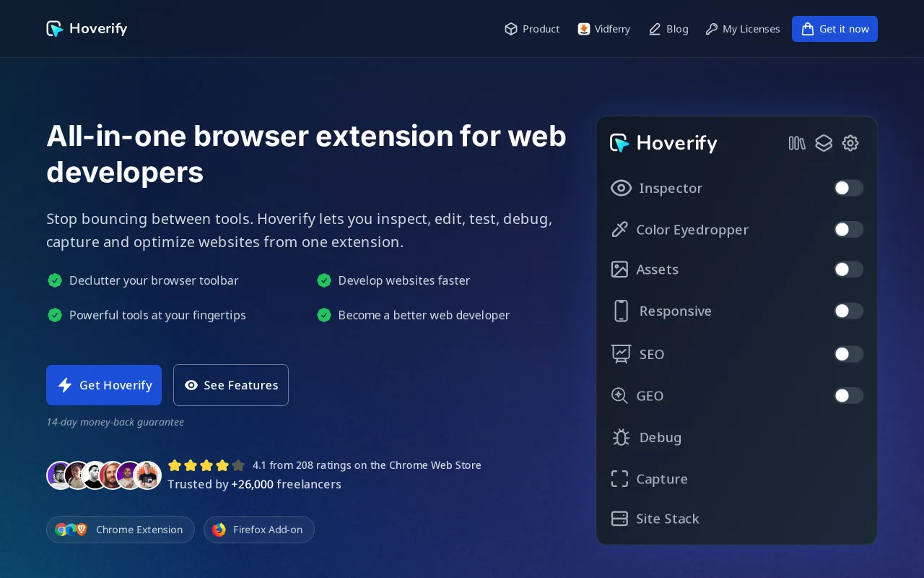Viewport: 924px width, 578px height.
Task: Click the Vidferry download icon in the nav
Action: [583, 29]
